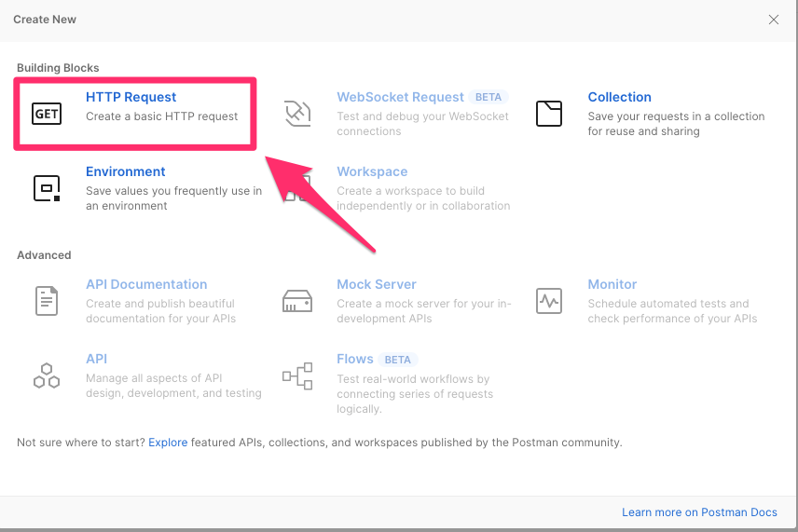The height and width of the screenshot is (532, 798).
Task: Click the Flows diagram icon
Action: (x=297, y=375)
